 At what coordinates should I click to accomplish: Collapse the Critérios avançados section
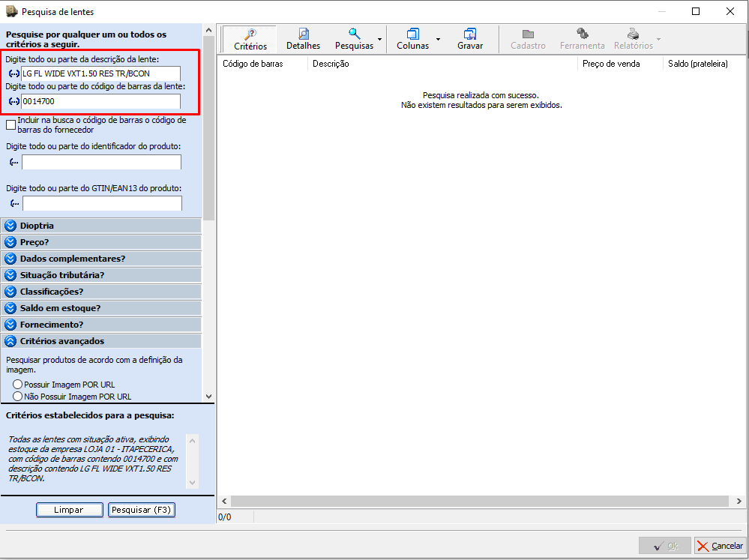tap(10, 341)
